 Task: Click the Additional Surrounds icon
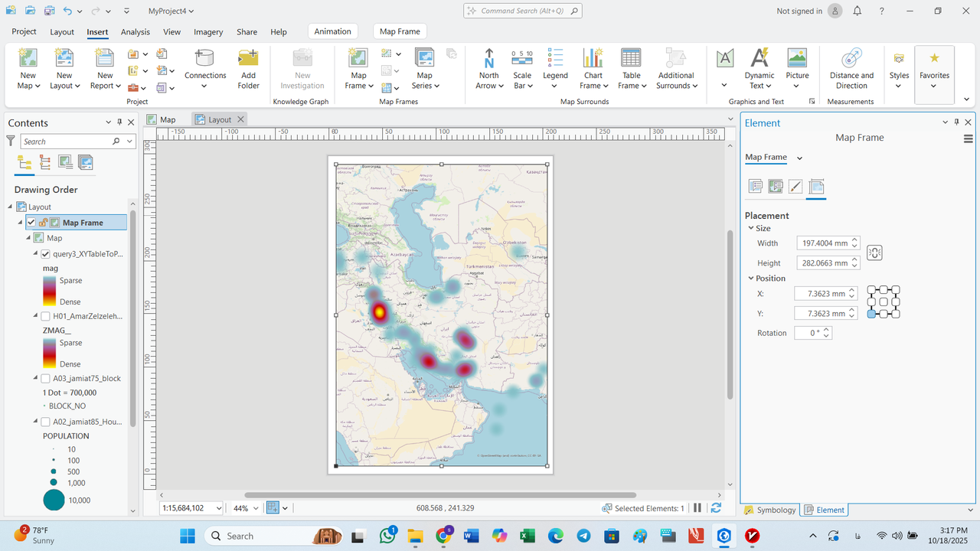pyautogui.click(x=675, y=58)
